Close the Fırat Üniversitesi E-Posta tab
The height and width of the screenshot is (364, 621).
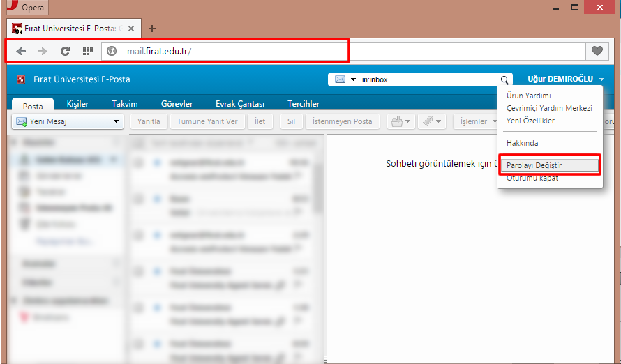coord(131,29)
